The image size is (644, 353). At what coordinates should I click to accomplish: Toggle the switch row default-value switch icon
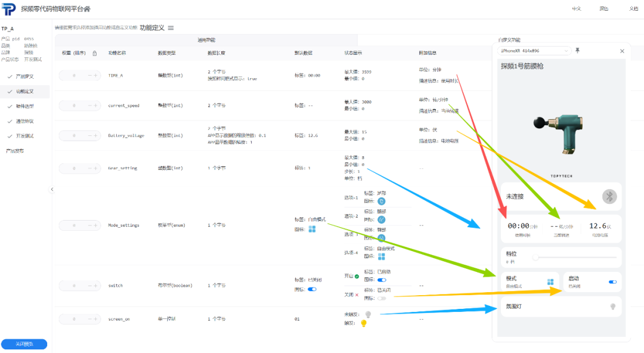pos(312,289)
